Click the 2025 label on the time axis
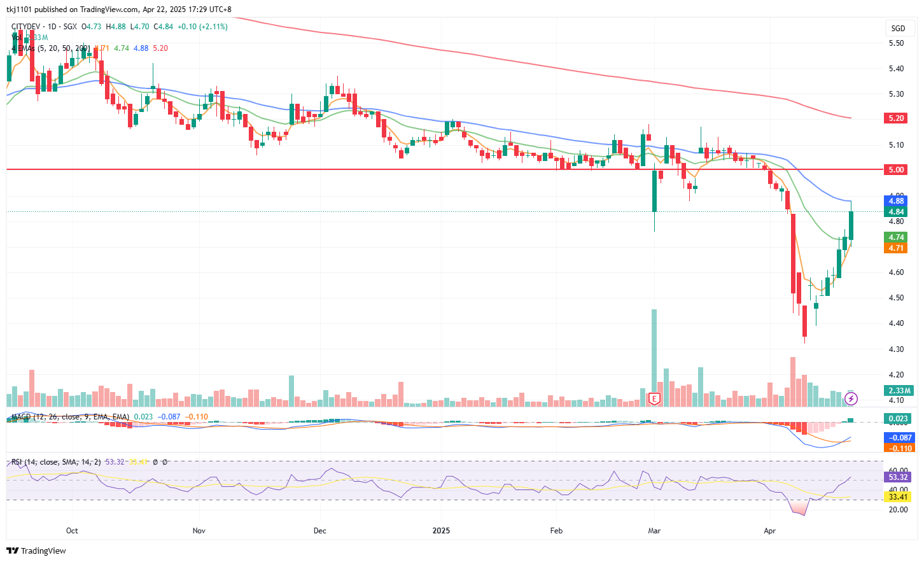 click(441, 531)
